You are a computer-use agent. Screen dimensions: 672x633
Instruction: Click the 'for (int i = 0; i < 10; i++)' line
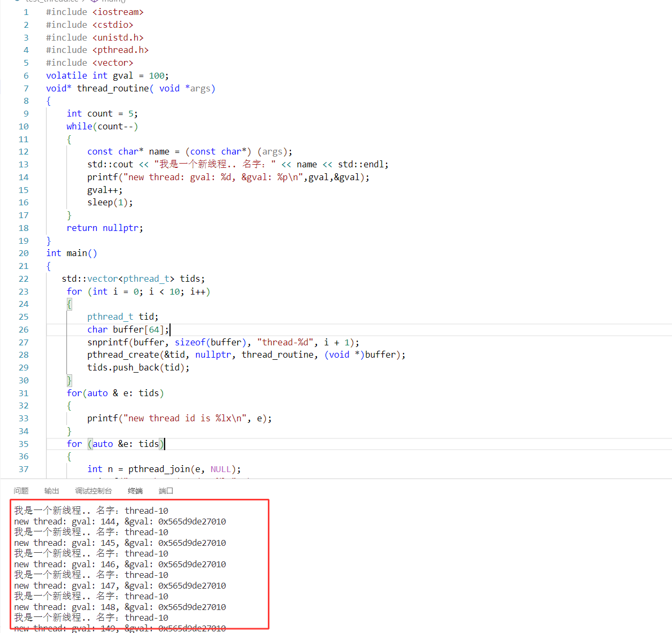pos(138,291)
